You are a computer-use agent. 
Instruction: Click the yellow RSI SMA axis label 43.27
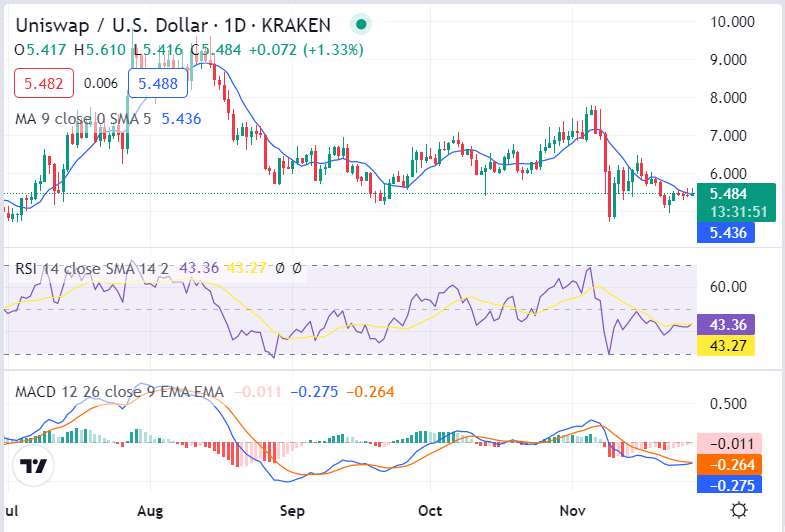726,345
